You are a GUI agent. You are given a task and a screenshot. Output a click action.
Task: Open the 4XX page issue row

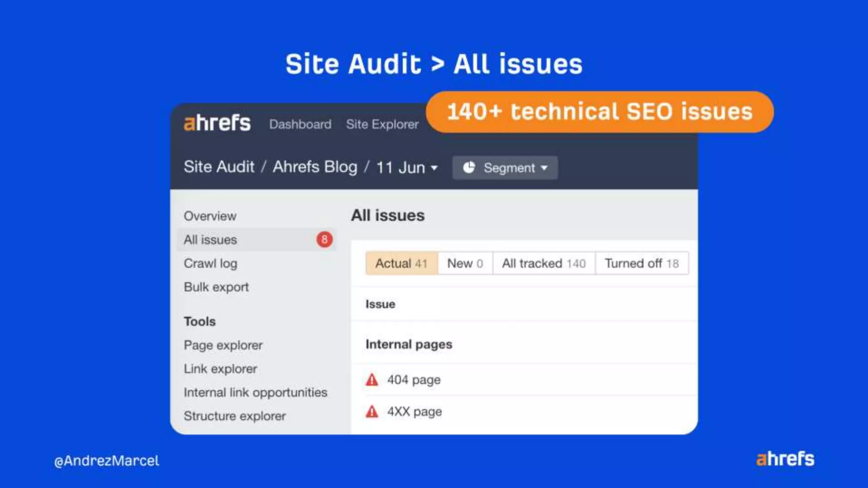tap(524, 412)
